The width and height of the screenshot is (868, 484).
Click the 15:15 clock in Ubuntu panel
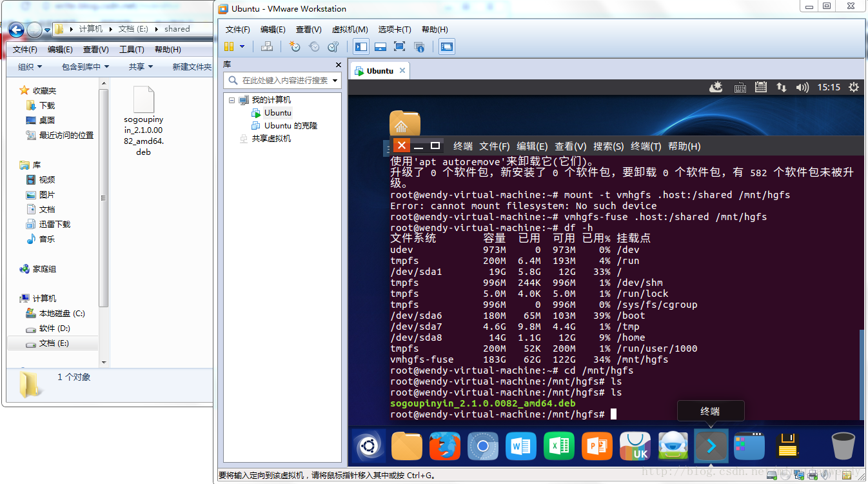pyautogui.click(x=829, y=87)
